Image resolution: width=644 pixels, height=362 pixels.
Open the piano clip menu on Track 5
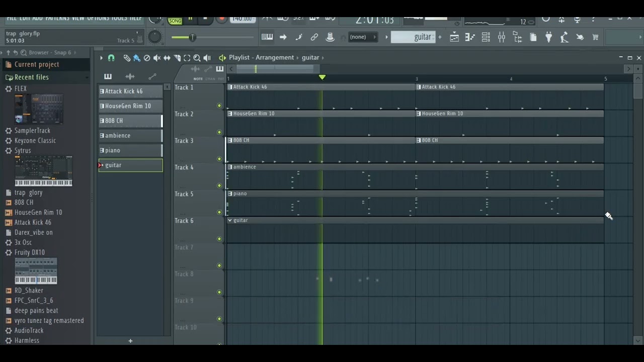click(x=230, y=194)
